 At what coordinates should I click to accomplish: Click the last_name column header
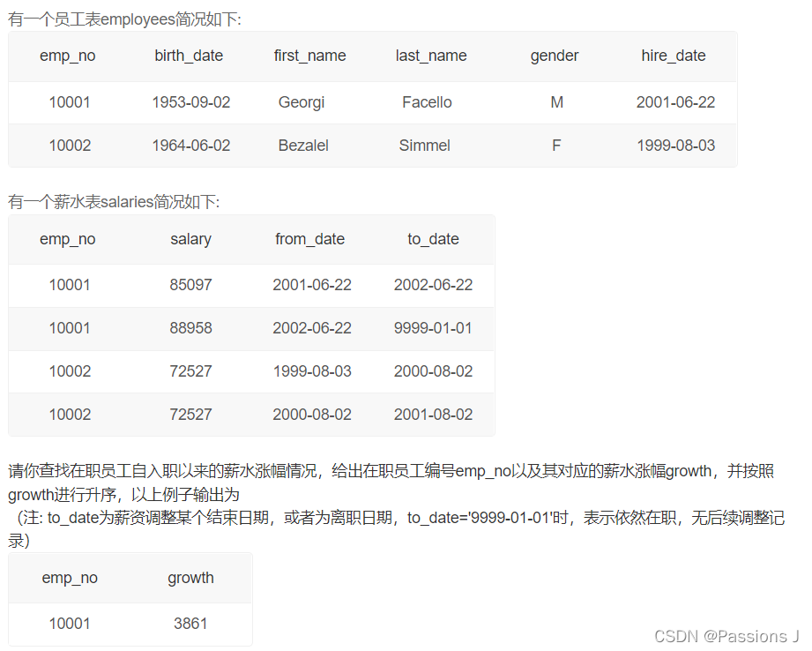coord(431,56)
